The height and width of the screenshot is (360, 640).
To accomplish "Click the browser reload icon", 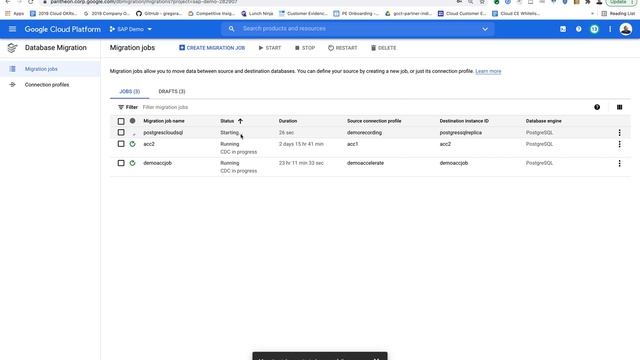I will [x=31, y=2].
